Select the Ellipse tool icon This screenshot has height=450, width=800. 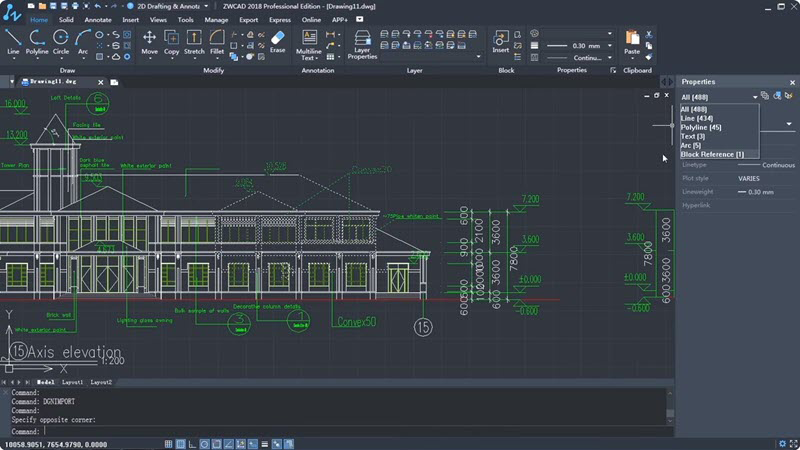[99, 35]
